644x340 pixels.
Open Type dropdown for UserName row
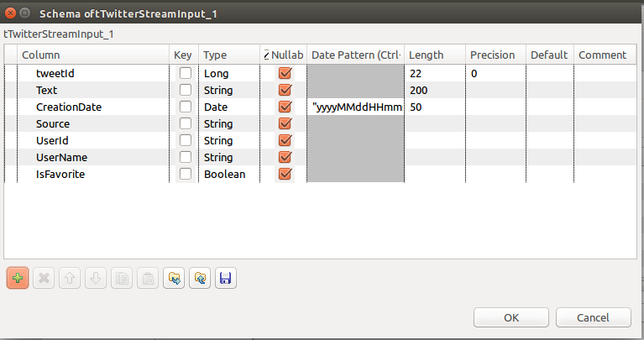[x=229, y=158]
